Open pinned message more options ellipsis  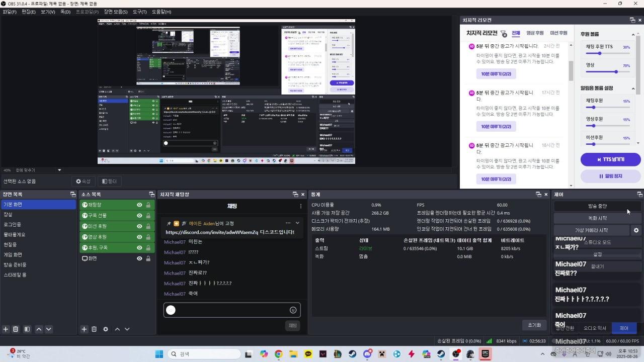pyautogui.click(x=288, y=223)
